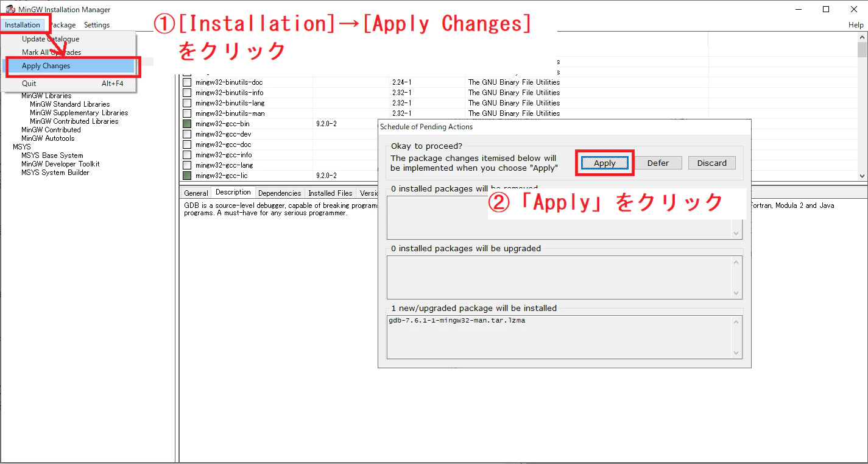The image size is (868, 464).
Task: Switch to the Installed Files tab
Action: click(x=330, y=193)
